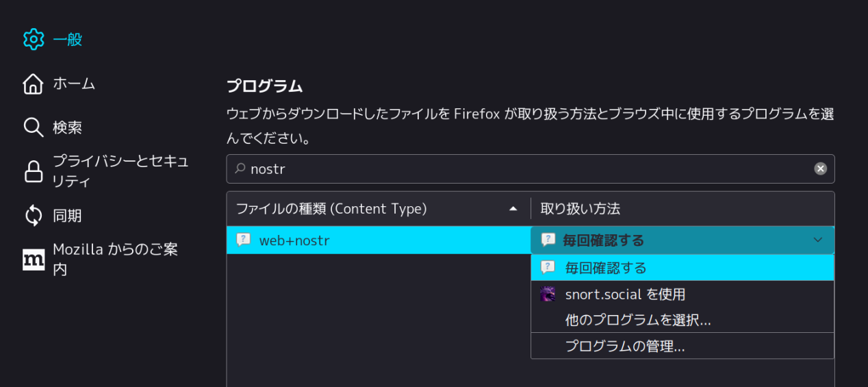Sort by 取り扱い方法 column header

pos(682,208)
